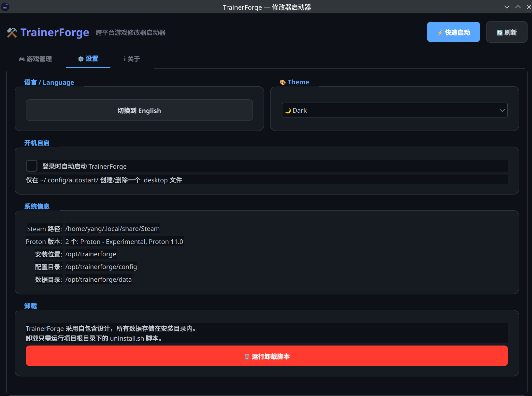Minimize the TrainerForge window

pos(507,7)
